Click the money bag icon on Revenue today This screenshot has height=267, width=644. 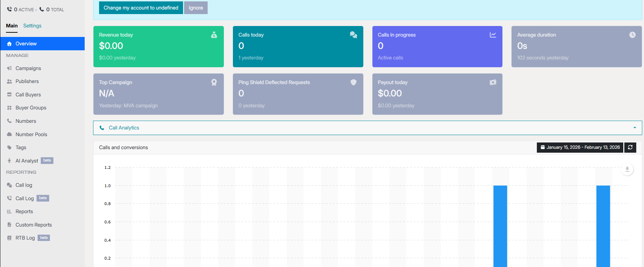pyautogui.click(x=214, y=35)
